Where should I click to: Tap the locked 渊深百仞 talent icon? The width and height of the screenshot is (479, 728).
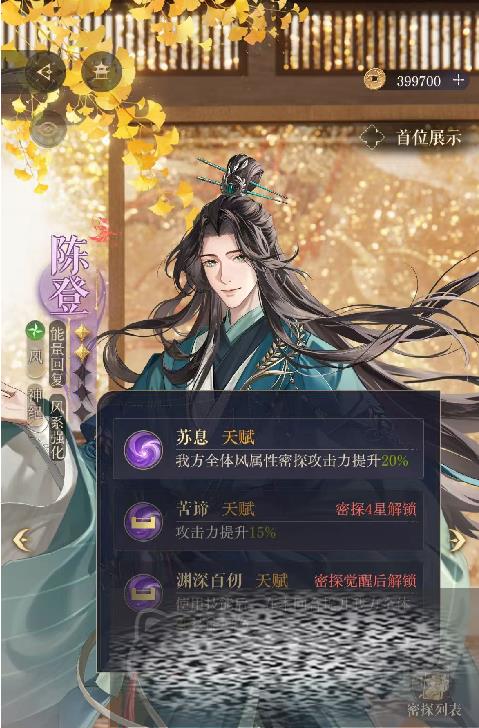(143, 592)
